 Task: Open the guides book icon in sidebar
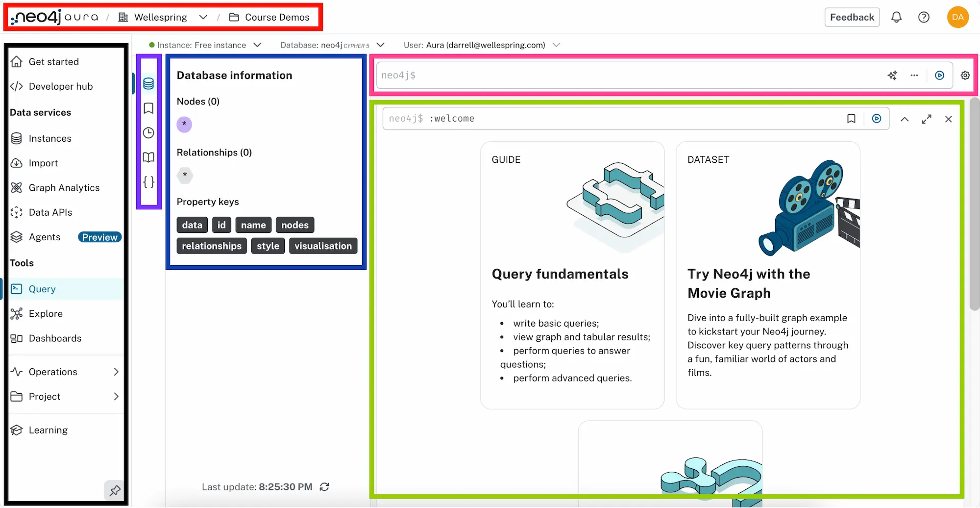[148, 157]
